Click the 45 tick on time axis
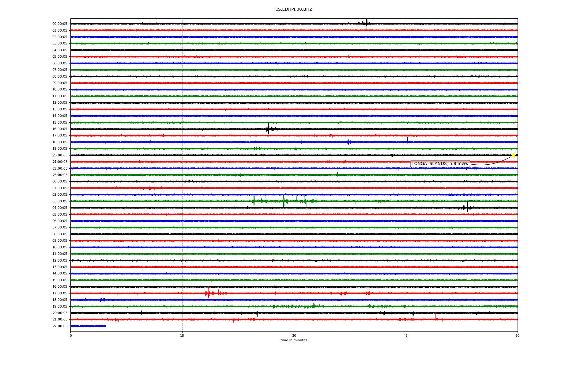 coord(406,335)
